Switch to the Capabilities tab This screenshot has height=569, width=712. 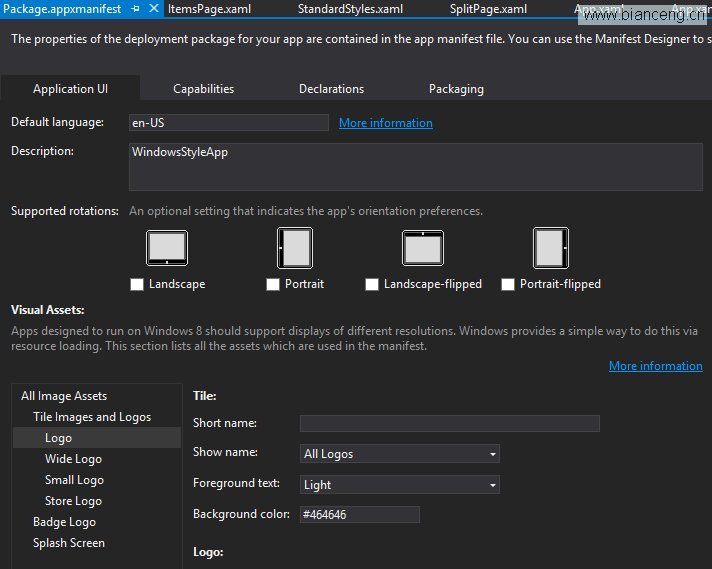point(203,89)
